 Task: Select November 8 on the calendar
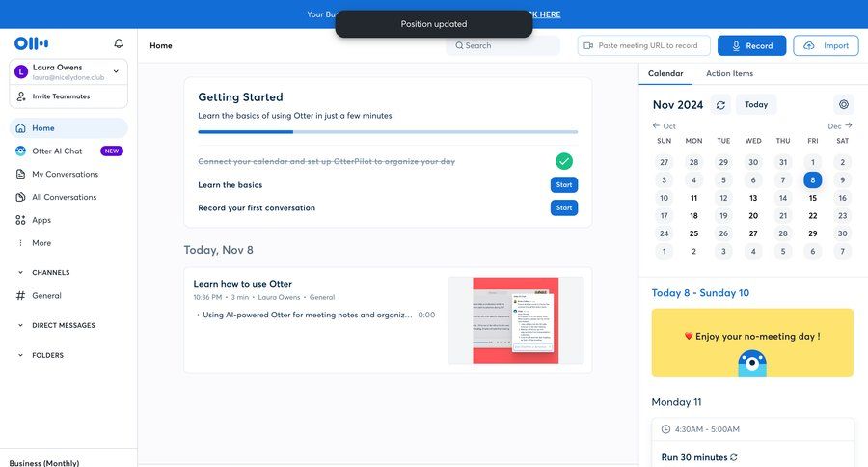tap(813, 180)
